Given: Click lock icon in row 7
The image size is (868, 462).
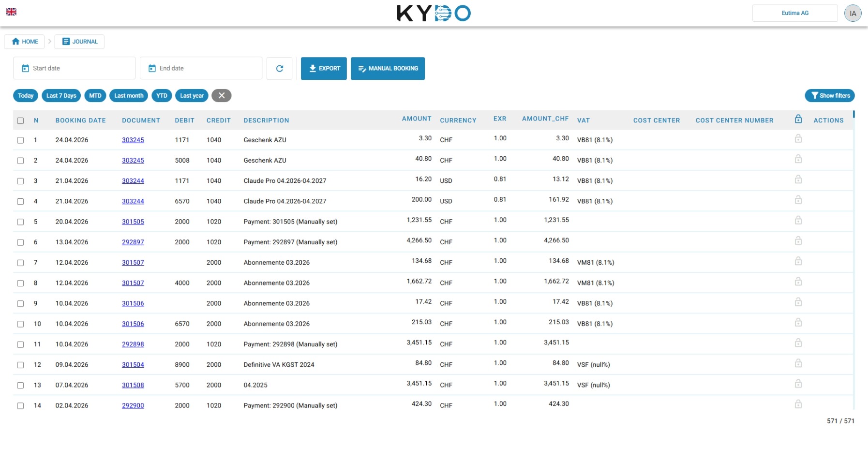Looking at the screenshot, I should click(798, 261).
